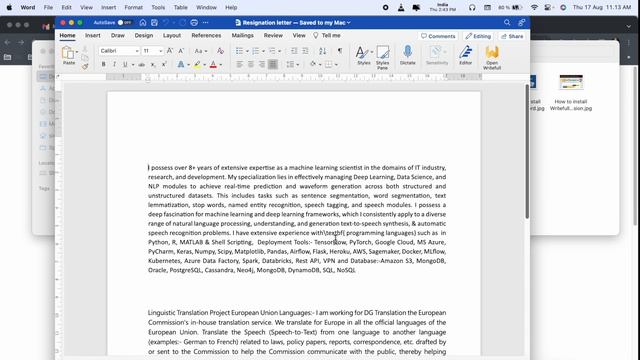Open the Borders dropdown arrow
Image resolution: width=640 pixels, height=360 pixels.
pos(336,64)
